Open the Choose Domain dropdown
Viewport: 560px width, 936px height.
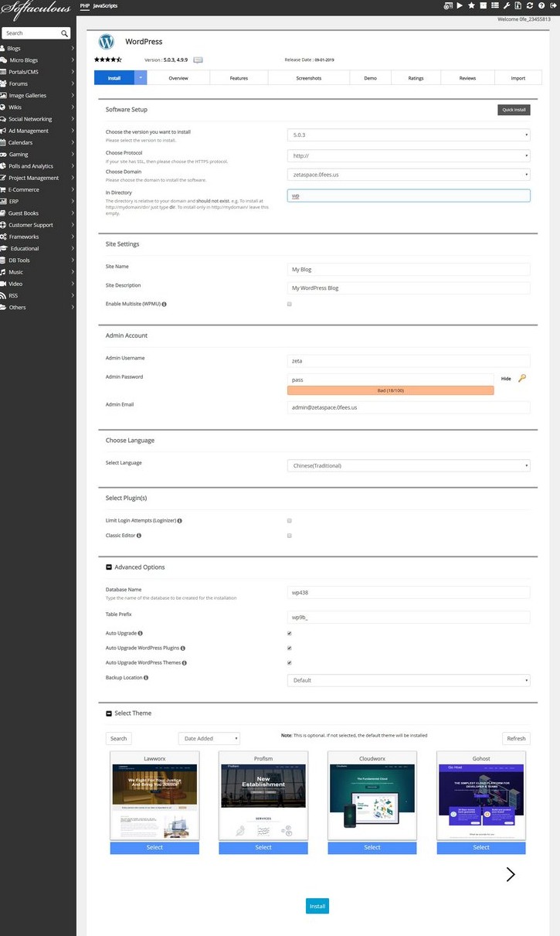[x=409, y=175]
